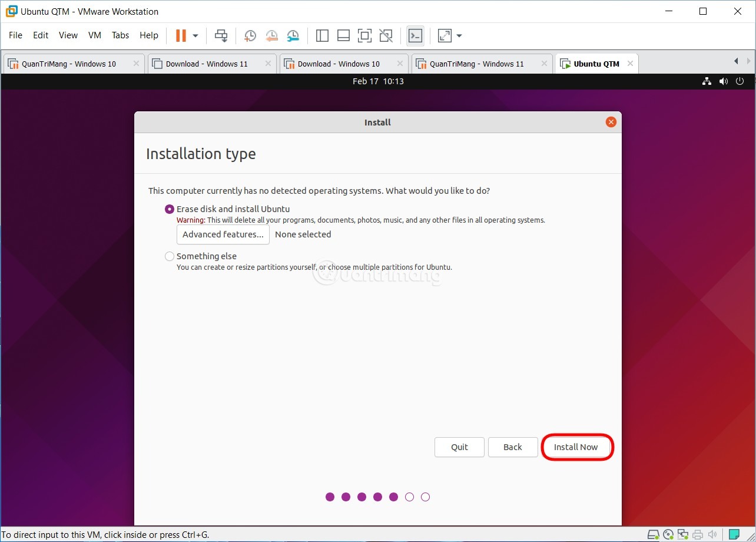This screenshot has width=756, height=542.
Task: Click the message log note icon
Action: tap(734, 535)
